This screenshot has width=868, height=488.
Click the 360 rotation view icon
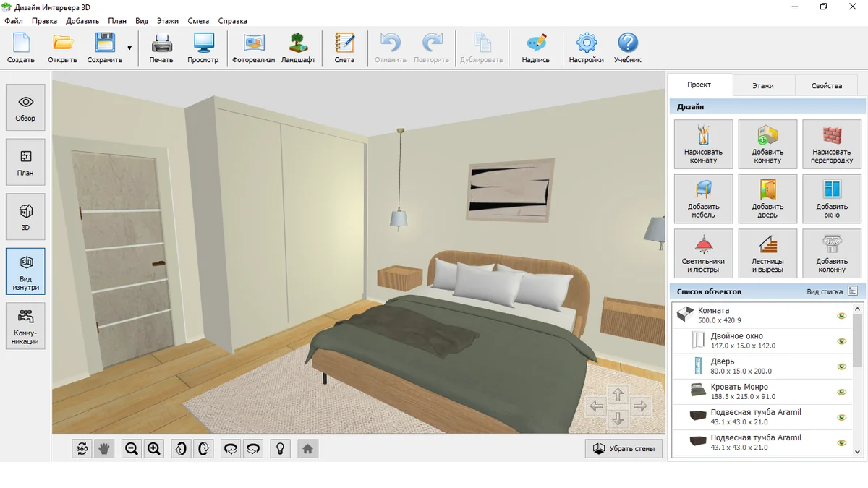[82, 449]
